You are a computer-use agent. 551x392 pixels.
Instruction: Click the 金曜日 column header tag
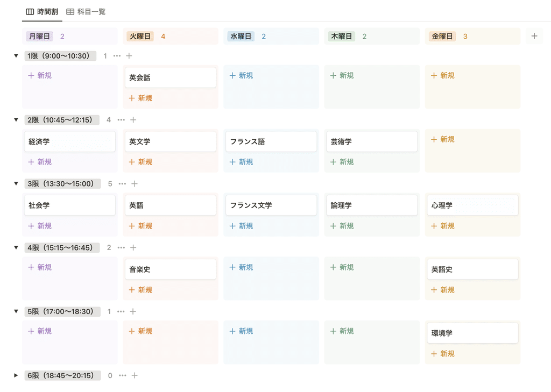[x=442, y=36]
